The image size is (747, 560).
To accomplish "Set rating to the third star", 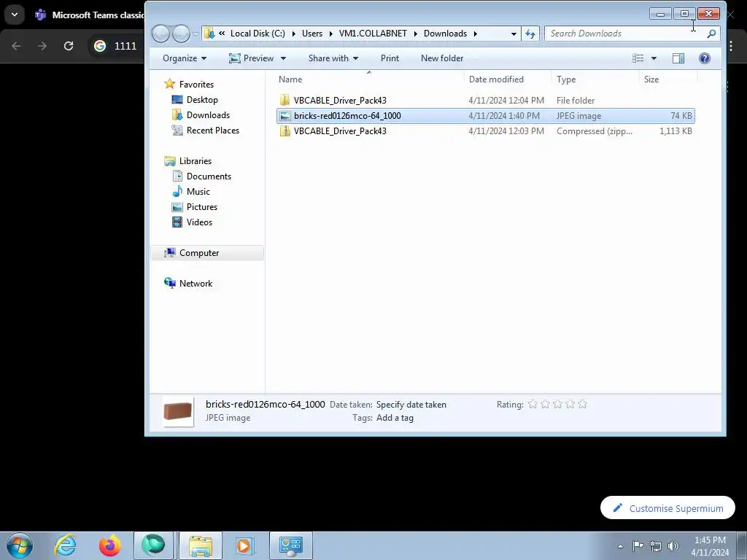I will tap(557, 404).
